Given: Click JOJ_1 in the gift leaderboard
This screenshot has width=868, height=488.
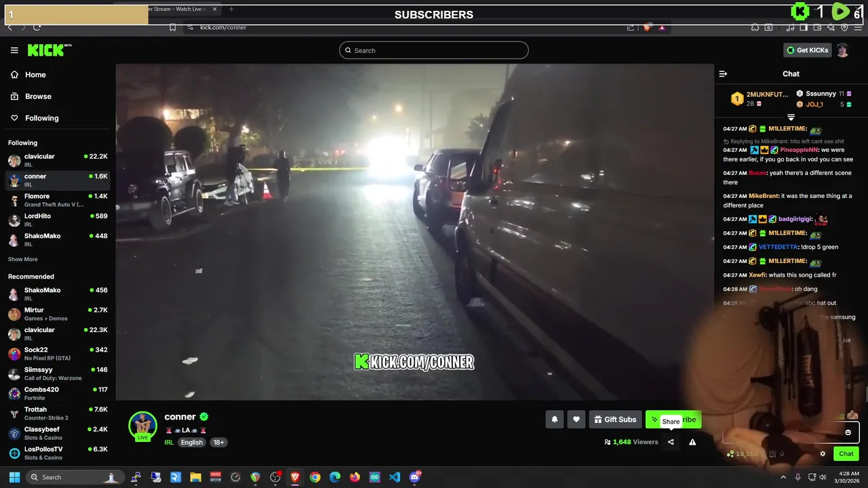Looking at the screenshot, I should (814, 104).
